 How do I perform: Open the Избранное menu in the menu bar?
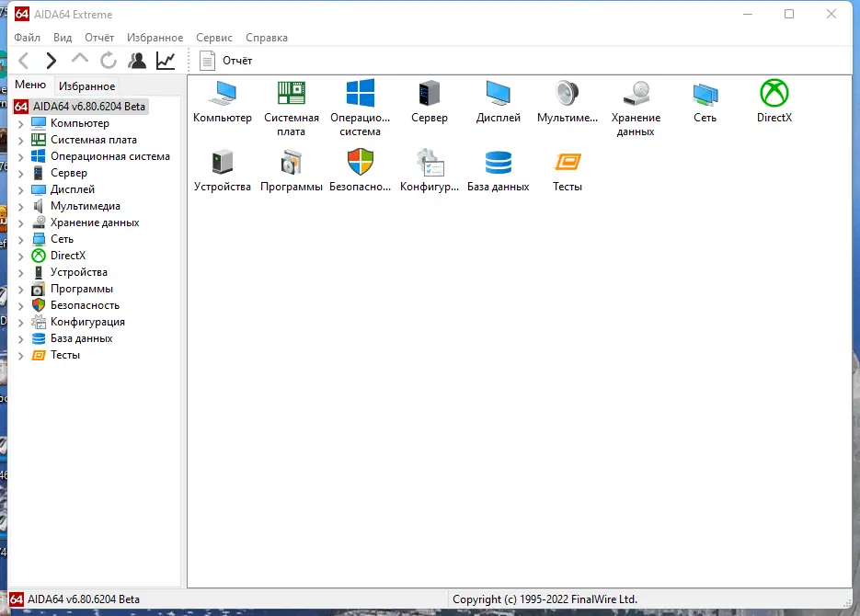click(x=155, y=38)
